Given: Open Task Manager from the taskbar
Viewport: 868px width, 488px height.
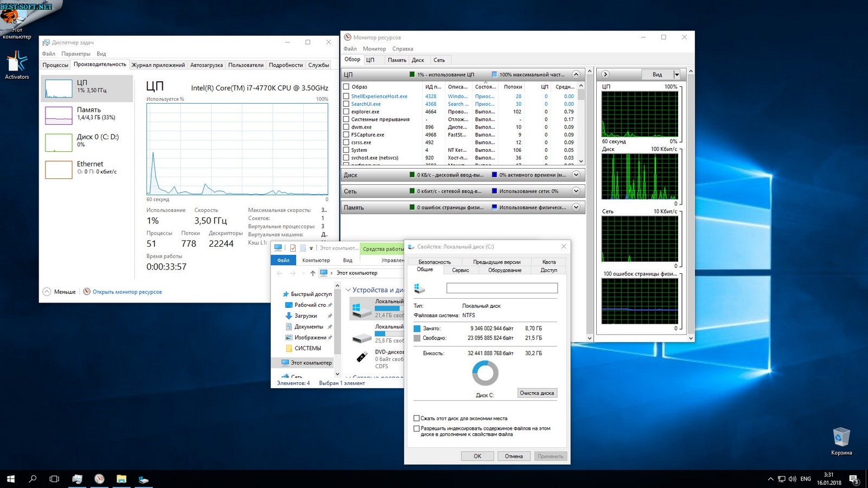Looking at the screenshot, I should tap(77, 479).
